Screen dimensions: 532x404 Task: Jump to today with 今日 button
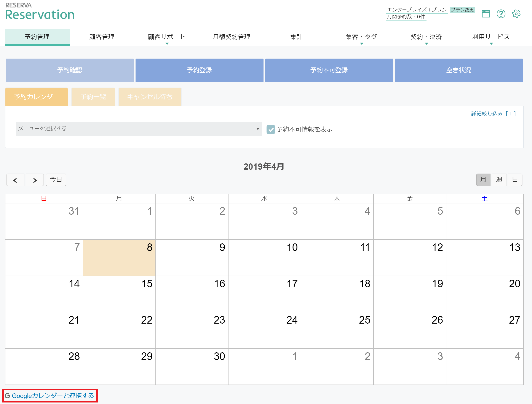[x=56, y=180]
